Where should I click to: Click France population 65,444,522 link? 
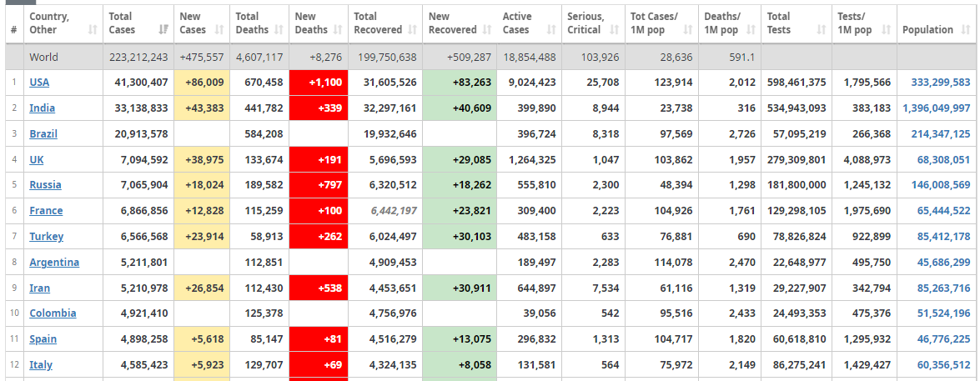pyautogui.click(x=943, y=210)
